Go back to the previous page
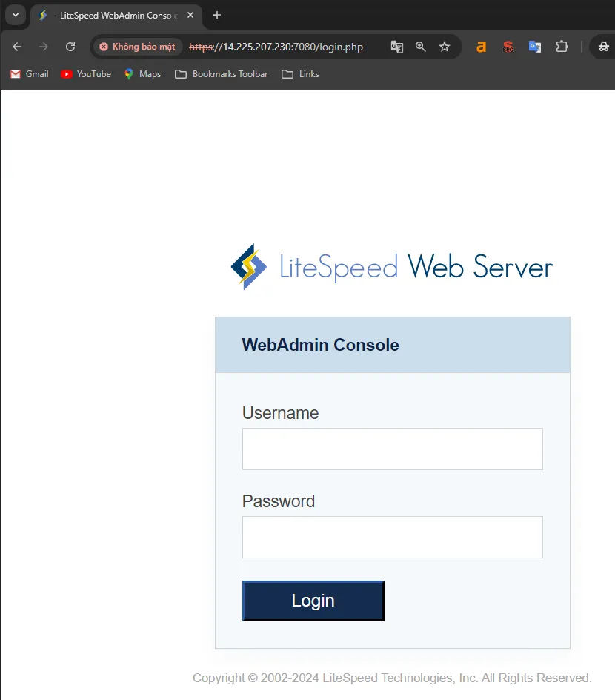This screenshot has height=700, width=615. pos(17,47)
